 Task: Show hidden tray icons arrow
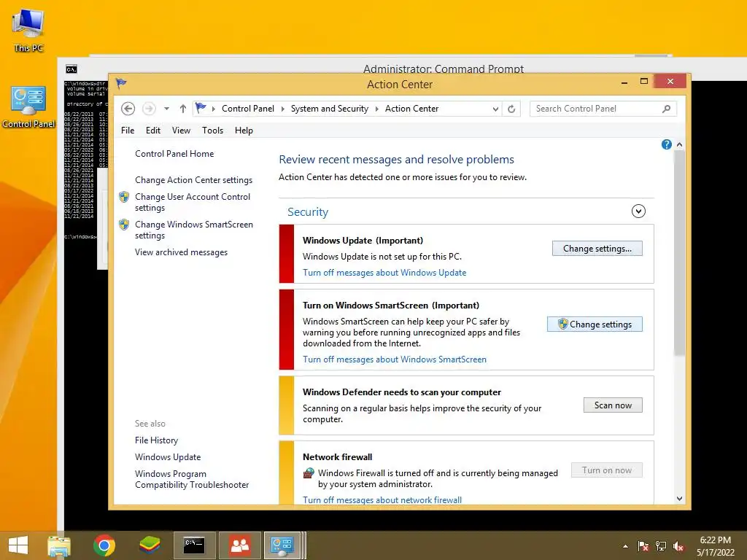(x=625, y=546)
